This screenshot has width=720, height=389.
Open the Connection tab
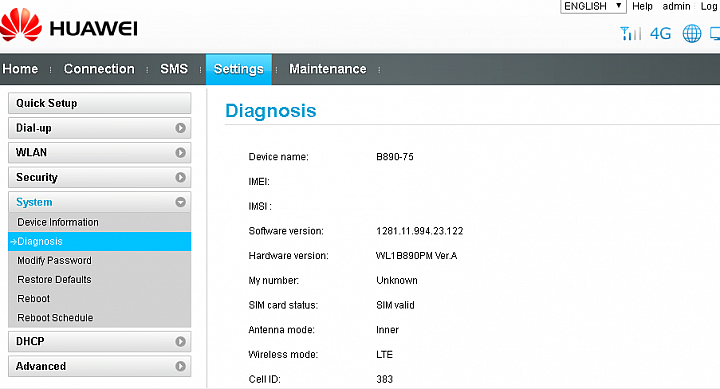99,69
